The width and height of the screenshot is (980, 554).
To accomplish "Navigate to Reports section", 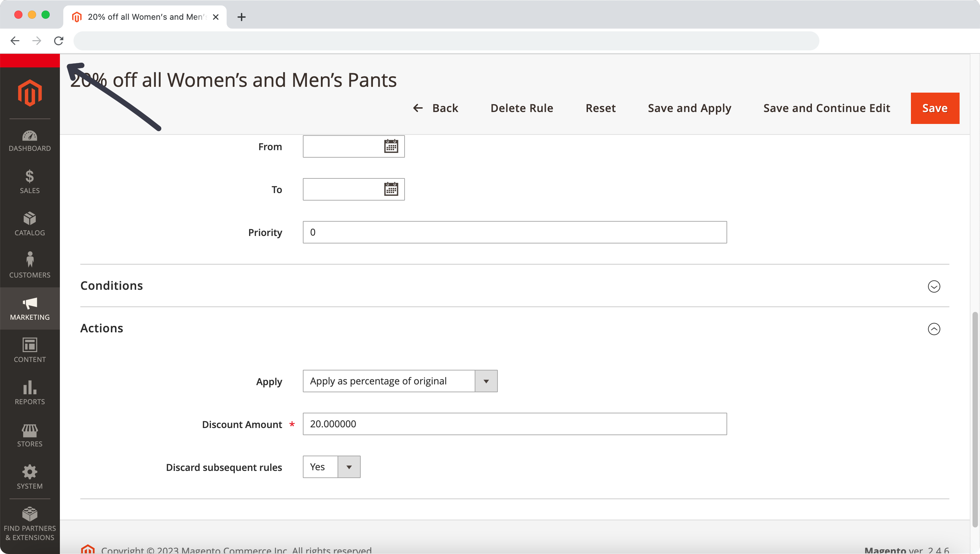I will pyautogui.click(x=30, y=393).
